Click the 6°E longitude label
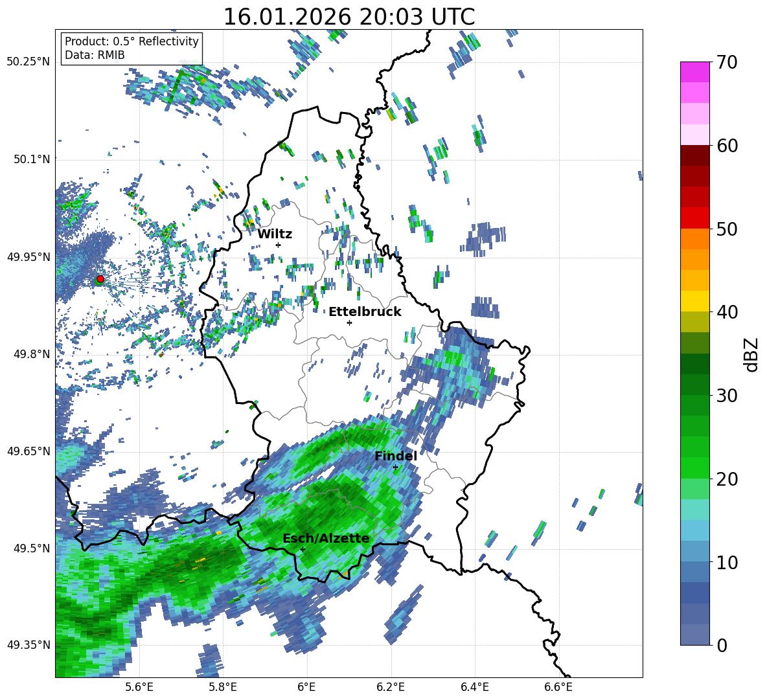 point(306,687)
